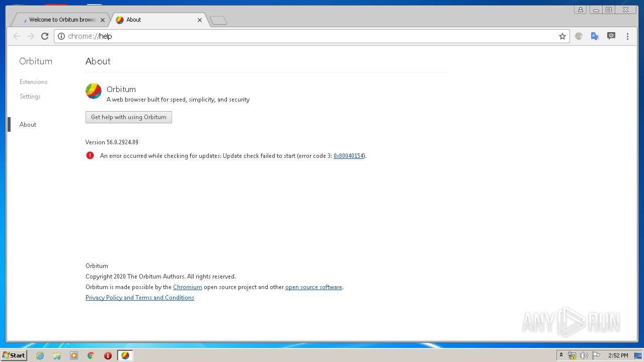This screenshot has width=644, height=362.
Task: Click the power-screen extension icon
Action: click(x=611, y=36)
